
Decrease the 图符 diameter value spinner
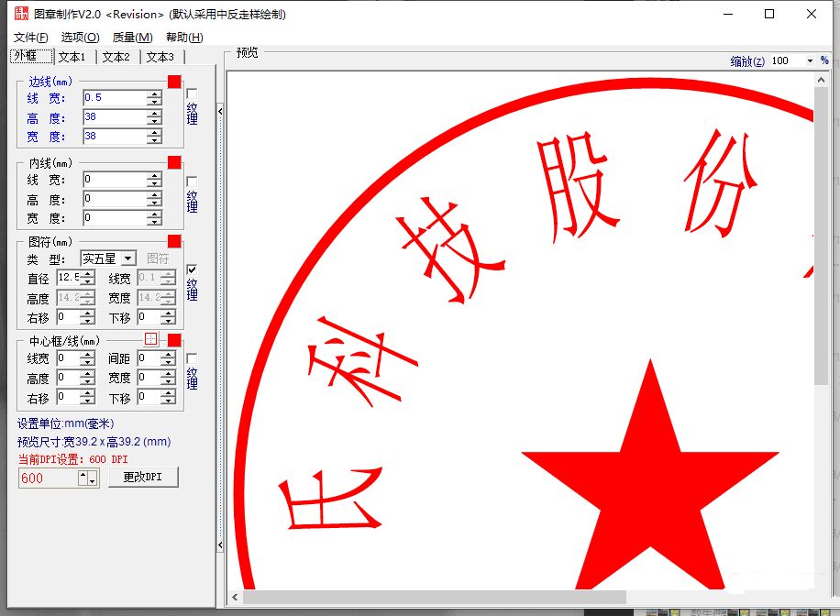pos(87,282)
